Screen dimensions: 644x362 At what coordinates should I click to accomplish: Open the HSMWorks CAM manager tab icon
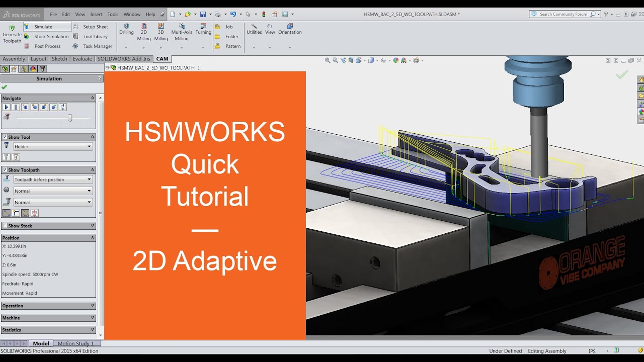pyautogui.click(x=42, y=69)
